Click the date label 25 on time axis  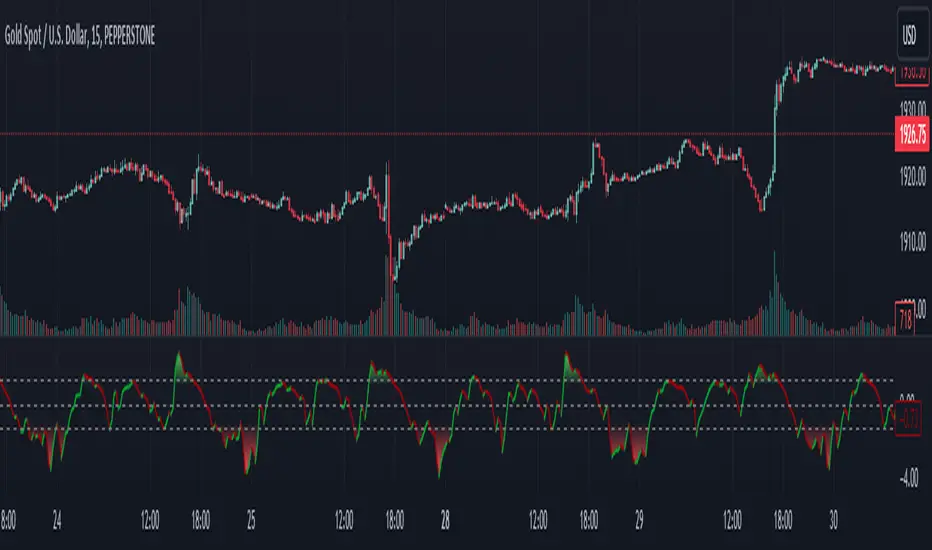pos(251,520)
